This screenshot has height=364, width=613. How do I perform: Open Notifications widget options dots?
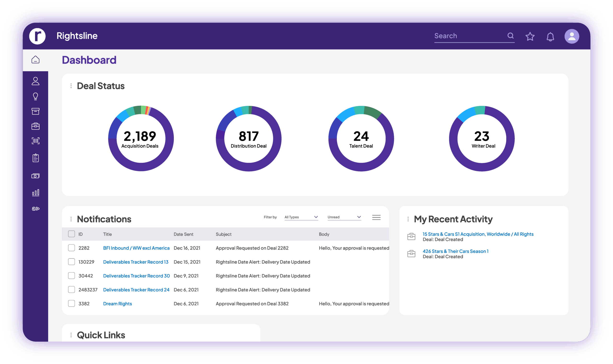point(71,219)
